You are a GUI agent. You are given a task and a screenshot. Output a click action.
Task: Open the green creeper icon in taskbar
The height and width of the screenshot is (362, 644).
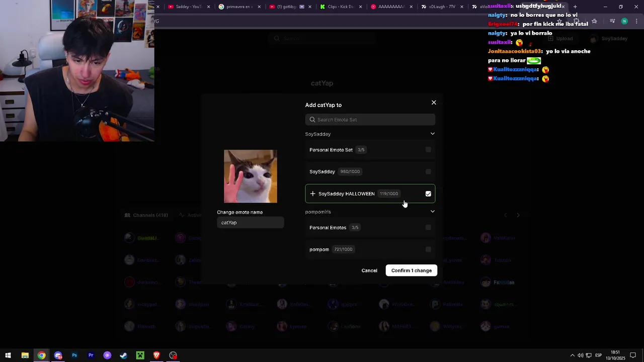pyautogui.click(x=140, y=355)
